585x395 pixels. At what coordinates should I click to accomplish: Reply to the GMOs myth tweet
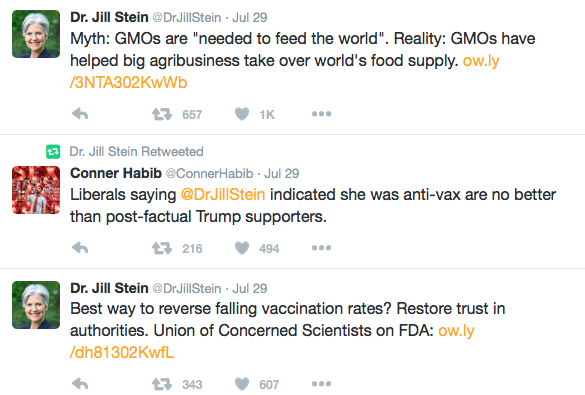click(80, 114)
